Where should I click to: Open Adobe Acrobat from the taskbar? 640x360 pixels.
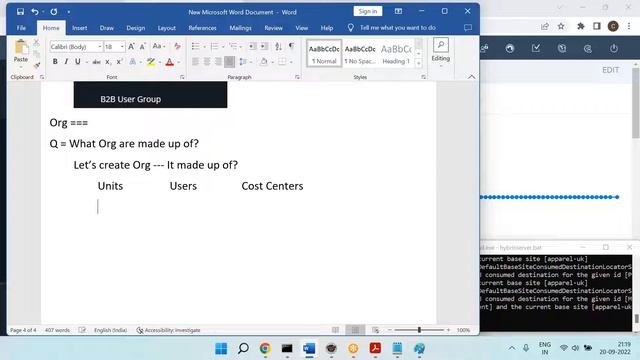[375, 348]
